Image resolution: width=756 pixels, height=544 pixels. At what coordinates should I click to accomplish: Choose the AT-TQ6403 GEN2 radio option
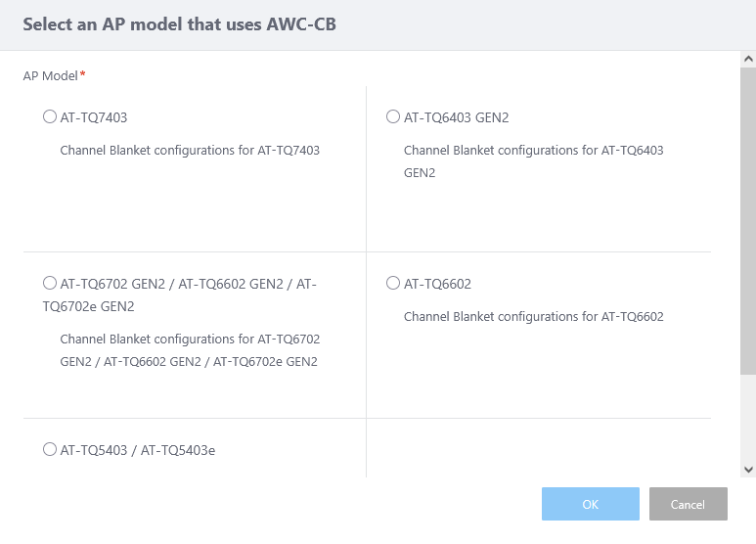click(x=393, y=117)
